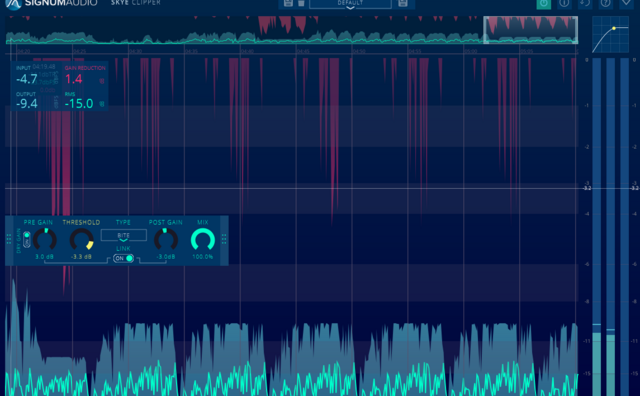Image resolution: width=640 pixels, height=396 pixels.
Task: Click the highlighted overview waveform selection window
Action: (531, 30)
